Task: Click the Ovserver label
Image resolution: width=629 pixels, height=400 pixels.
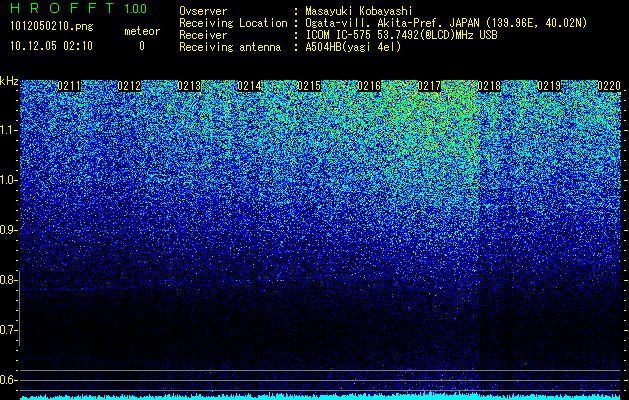Action: coord(203,12)
